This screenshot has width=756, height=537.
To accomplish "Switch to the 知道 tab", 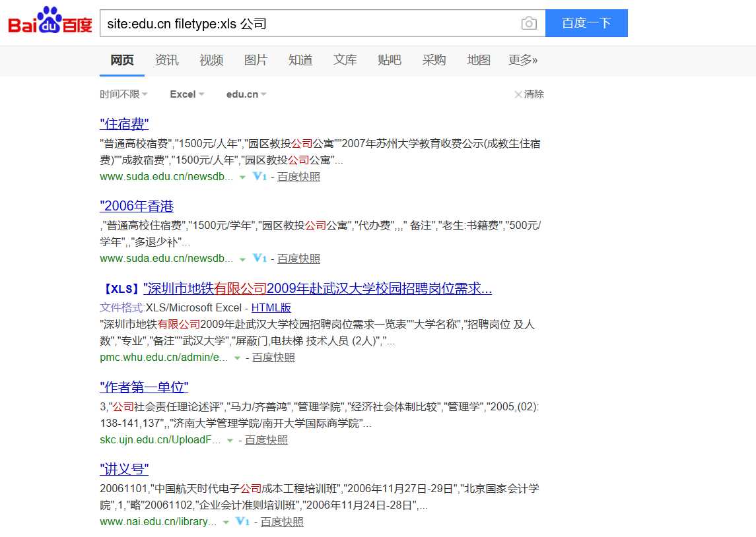I will coord(300,60).
